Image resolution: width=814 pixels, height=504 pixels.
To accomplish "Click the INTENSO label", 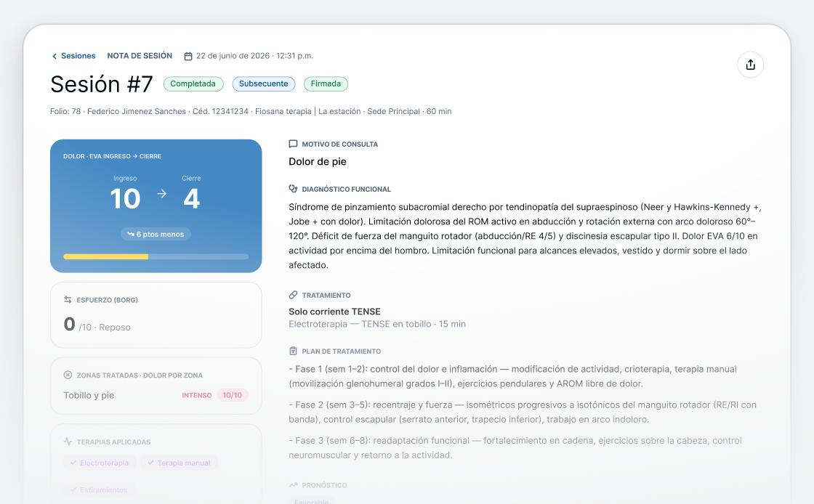I will coord(197,395).
